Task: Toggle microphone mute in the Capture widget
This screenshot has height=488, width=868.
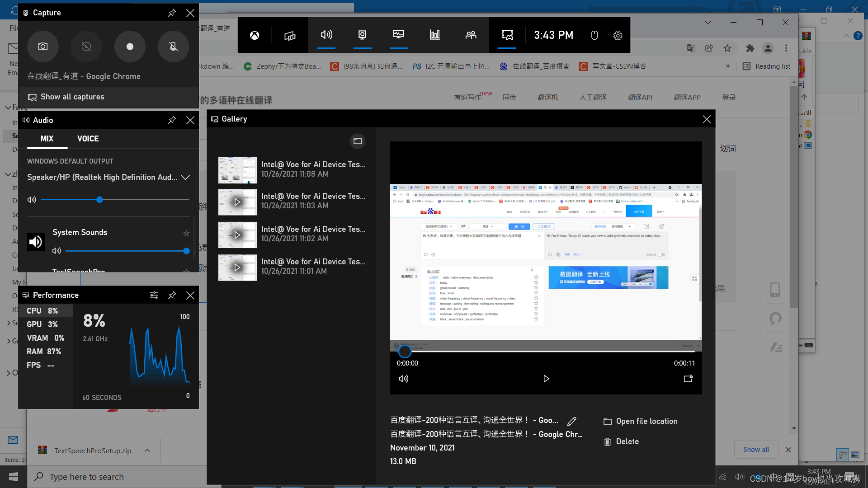Action: (173, 47)
